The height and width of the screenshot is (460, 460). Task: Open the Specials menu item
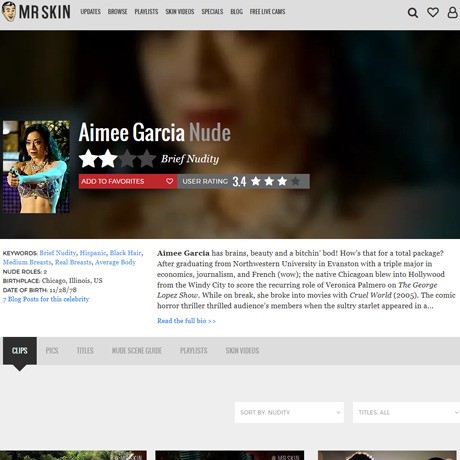212,12
